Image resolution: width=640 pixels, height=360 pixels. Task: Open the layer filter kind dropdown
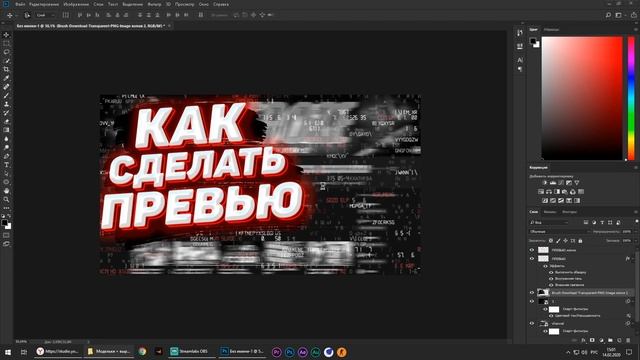click(x=549, y=222)
